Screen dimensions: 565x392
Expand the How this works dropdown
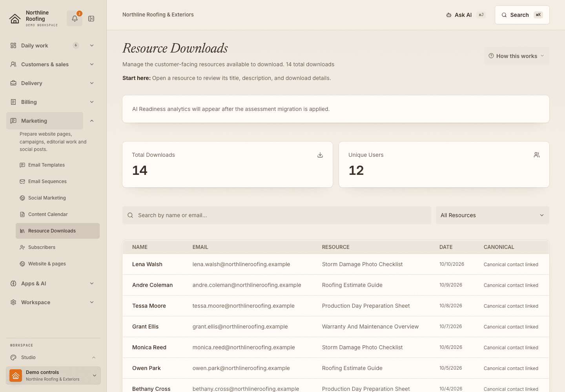pos(516,56)
